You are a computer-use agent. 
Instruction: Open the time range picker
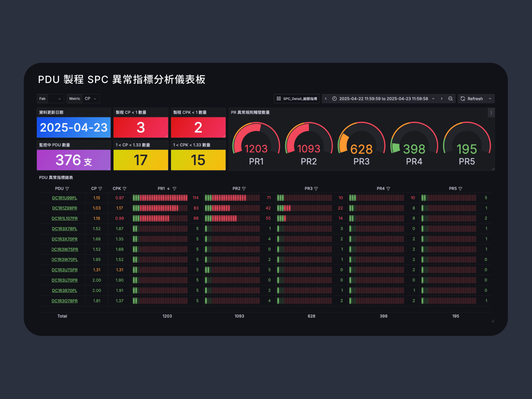(383, 99)
